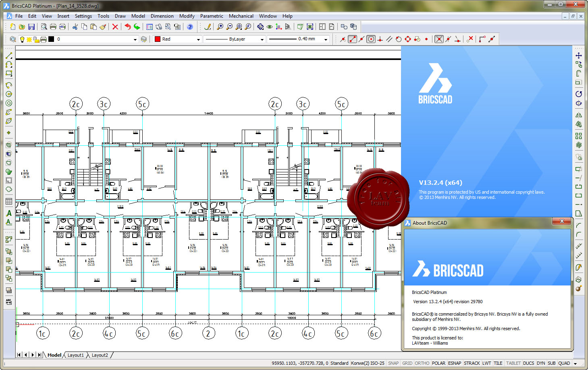Viewport: 588px width, 370px height.
Task: Undo the last action
Action: 128,27
